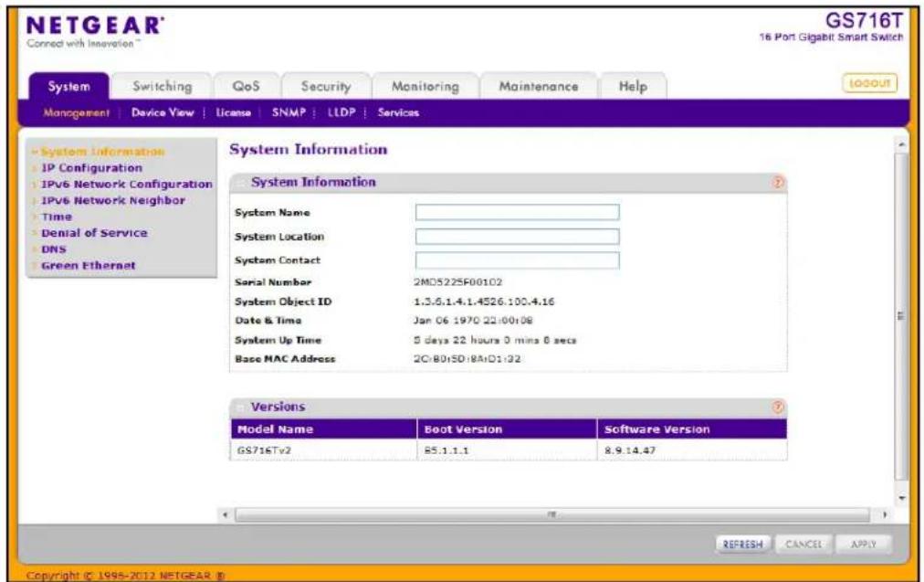Viewport: 924px width, 582px height.
Task: Open Time settings in sidebar
Action: [57, 217]
